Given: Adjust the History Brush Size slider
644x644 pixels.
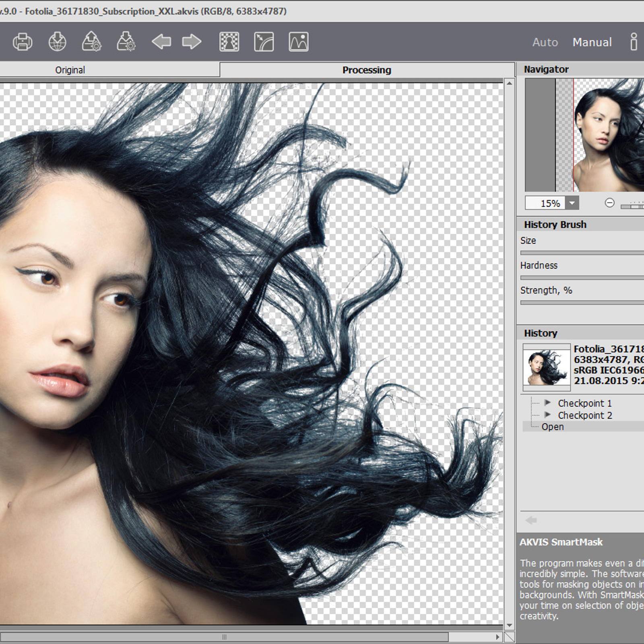Looking at the screenshot, I should click(x=582, y=253).
